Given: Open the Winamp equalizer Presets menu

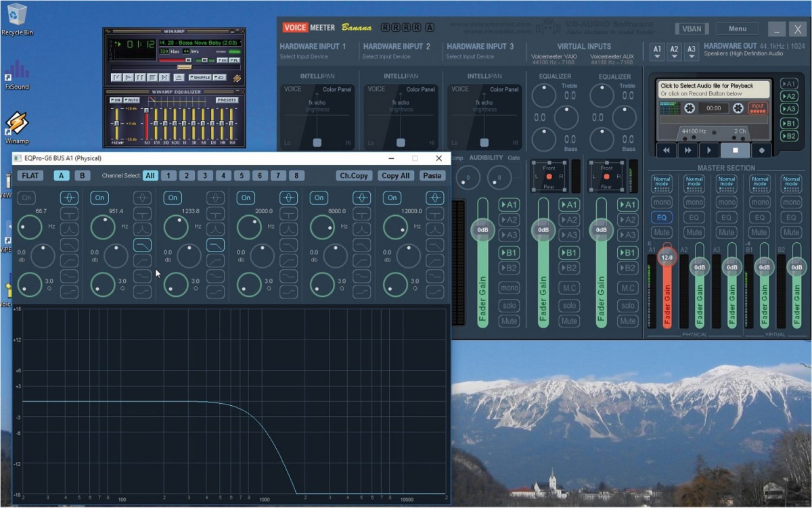Looking at the screenshot, I should point(227,100).
